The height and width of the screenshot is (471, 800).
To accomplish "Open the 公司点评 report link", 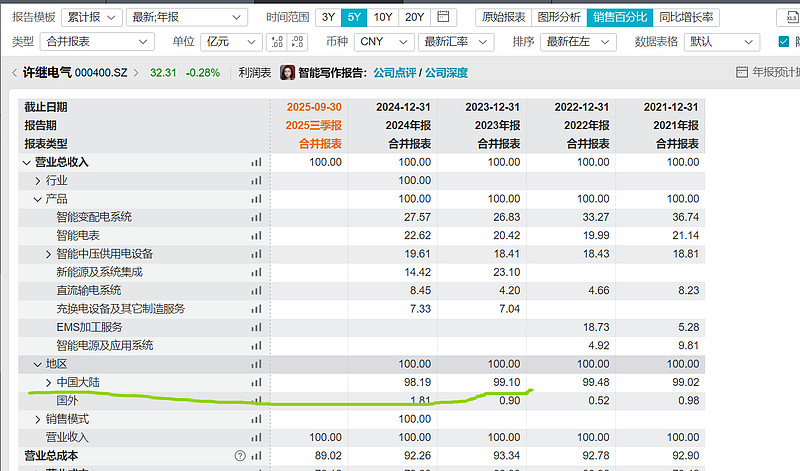I will point(394,73).
